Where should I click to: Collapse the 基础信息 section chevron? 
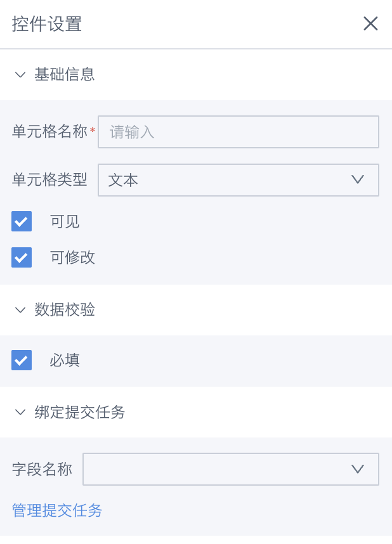[20, 75]
